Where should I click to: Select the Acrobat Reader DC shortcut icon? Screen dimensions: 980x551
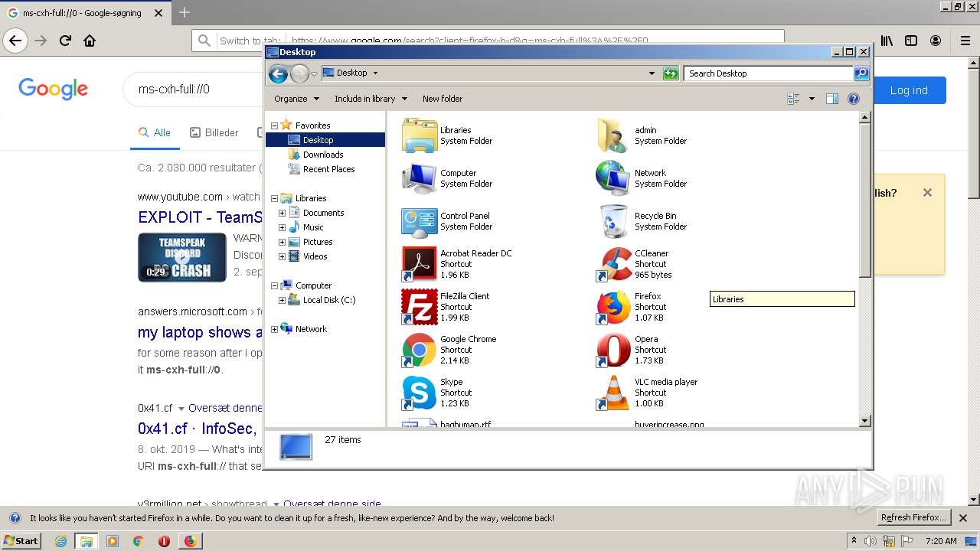pyautogui.click(x=420, y=264)
